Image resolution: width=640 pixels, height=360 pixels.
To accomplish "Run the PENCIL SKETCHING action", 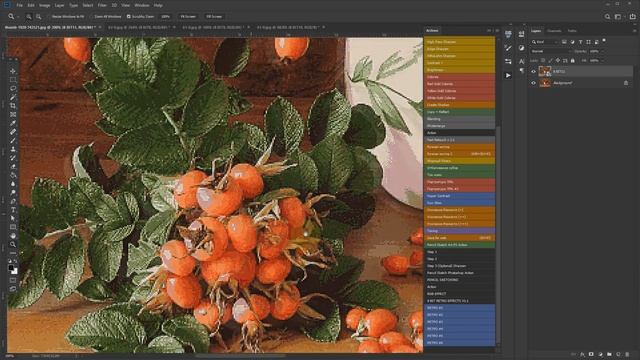I will click(x=460, y=280).
